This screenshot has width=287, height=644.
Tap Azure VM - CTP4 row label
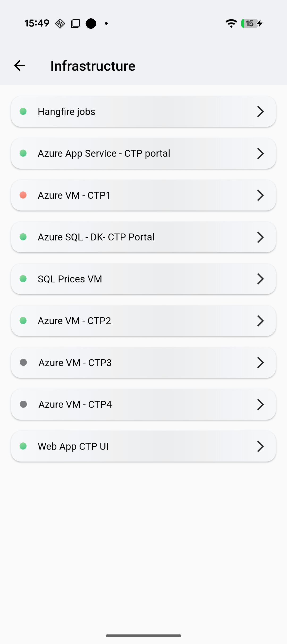coord(75,404)
